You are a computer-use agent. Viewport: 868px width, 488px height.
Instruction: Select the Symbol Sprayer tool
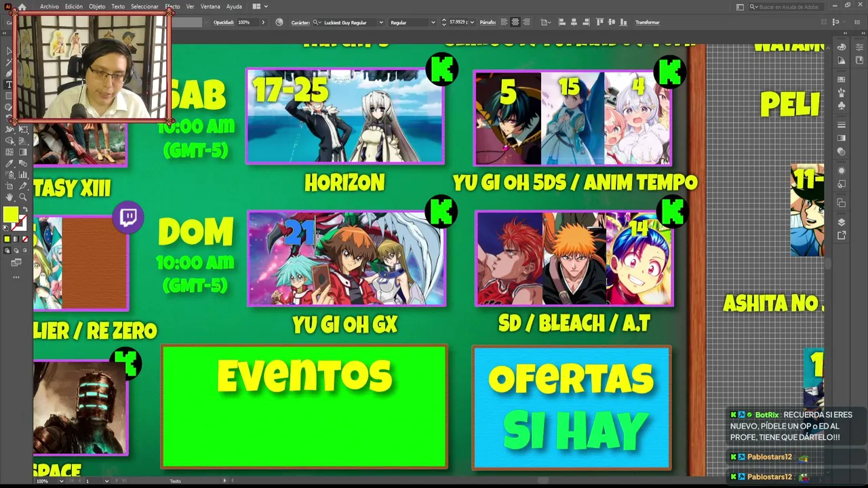(x=9, y=174)
